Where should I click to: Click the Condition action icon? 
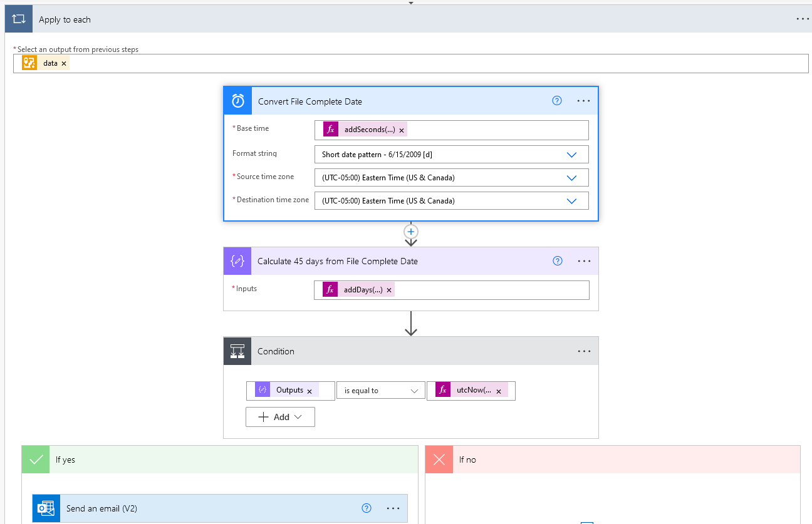click(x=237, y=351)
